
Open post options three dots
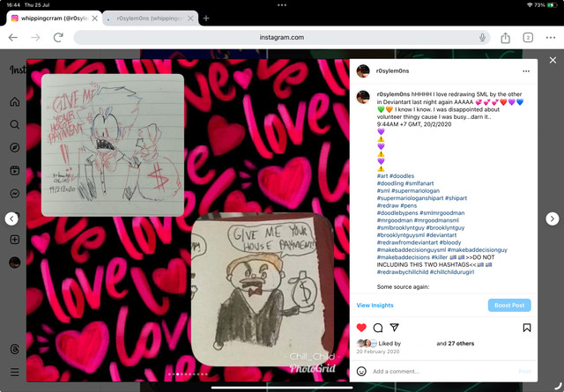526,71
